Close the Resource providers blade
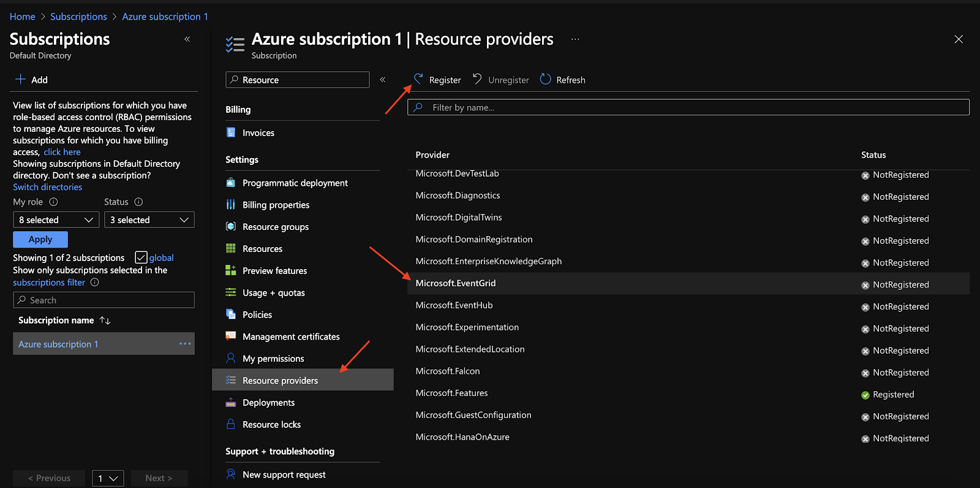980x488 pixels. point(959,39)
